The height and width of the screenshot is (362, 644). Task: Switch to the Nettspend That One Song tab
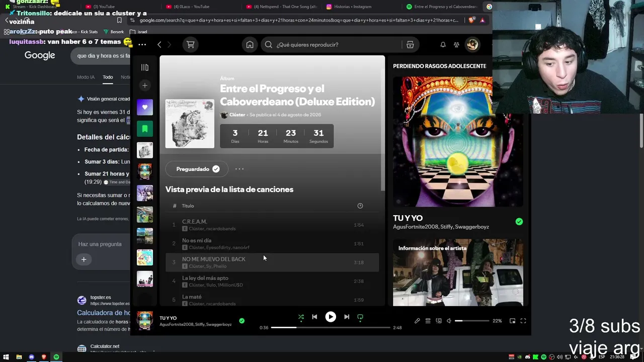point(282,7)
